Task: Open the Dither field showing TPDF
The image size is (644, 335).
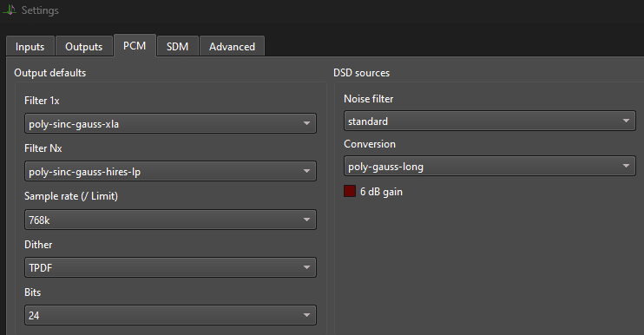Action: (x=170, y=267)
